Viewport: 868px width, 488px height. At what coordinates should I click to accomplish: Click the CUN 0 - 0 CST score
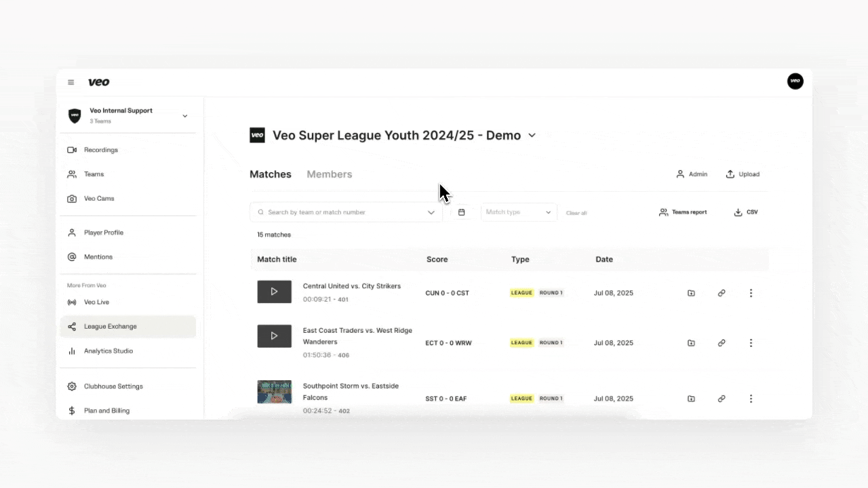click(447, 293)
